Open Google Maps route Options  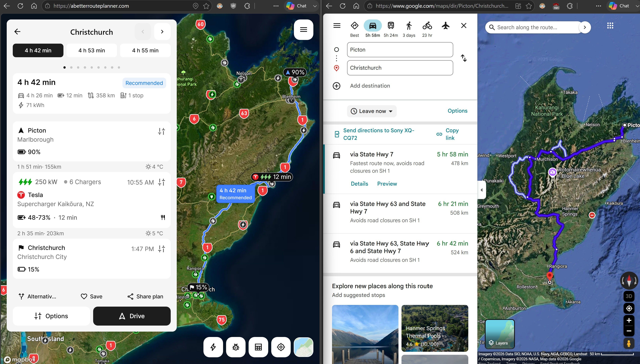(x=457, y=111)
